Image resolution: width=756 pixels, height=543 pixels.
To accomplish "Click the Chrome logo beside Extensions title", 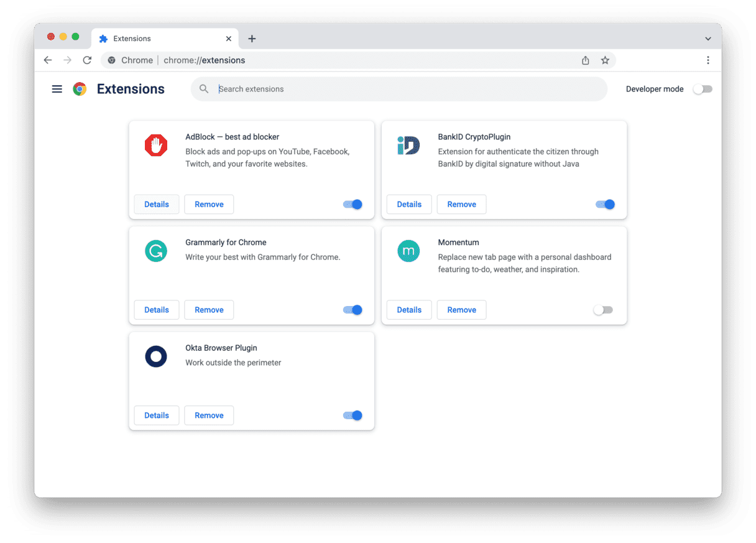I will pyautogui.click(x=80, y=89).
